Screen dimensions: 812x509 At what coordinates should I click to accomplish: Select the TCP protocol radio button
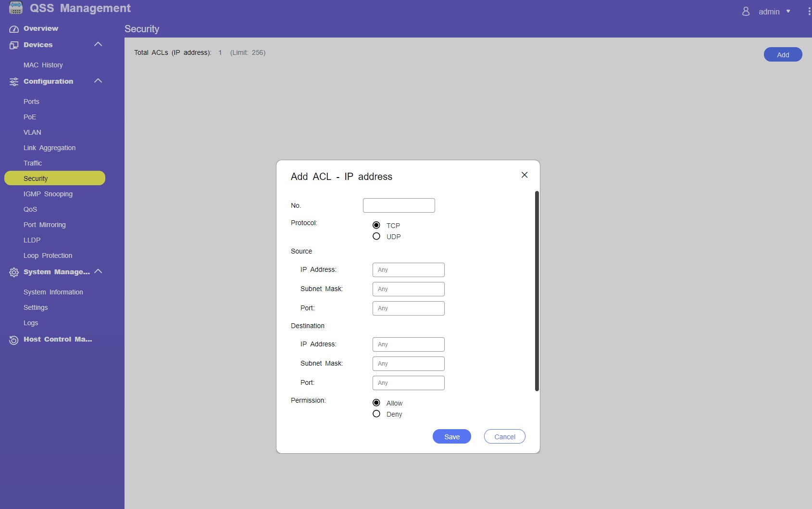[x=376, y=225]
